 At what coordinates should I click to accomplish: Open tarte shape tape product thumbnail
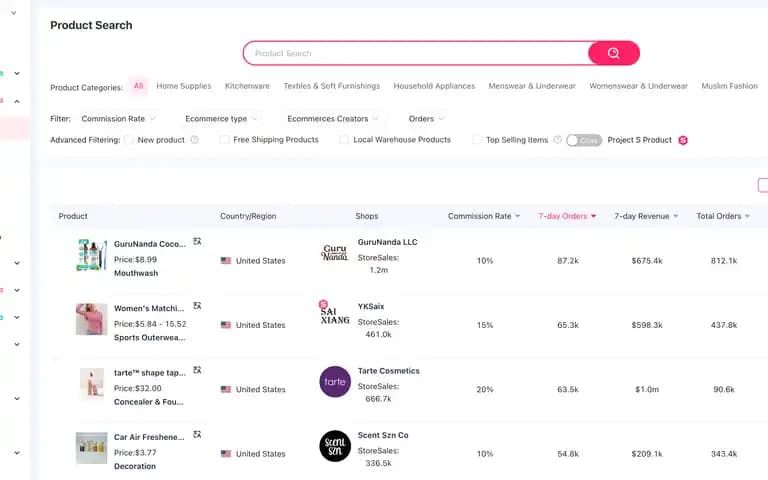(x=92, y=384)
